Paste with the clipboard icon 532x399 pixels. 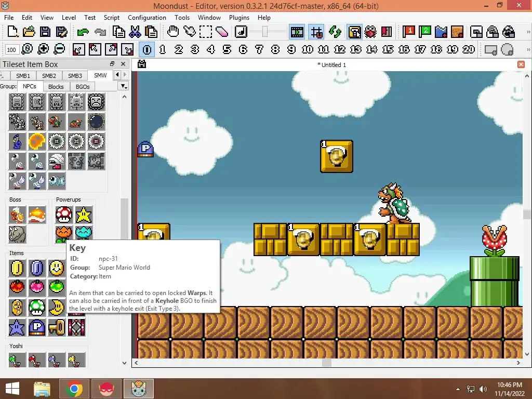point(151,32)
